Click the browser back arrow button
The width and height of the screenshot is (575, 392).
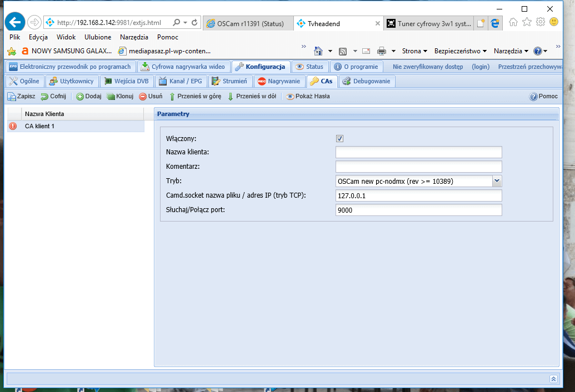(x=14, y=22)
